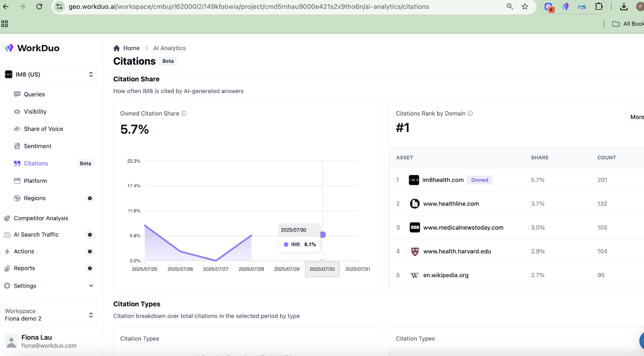Click the clock badge beside Reports

90,268
